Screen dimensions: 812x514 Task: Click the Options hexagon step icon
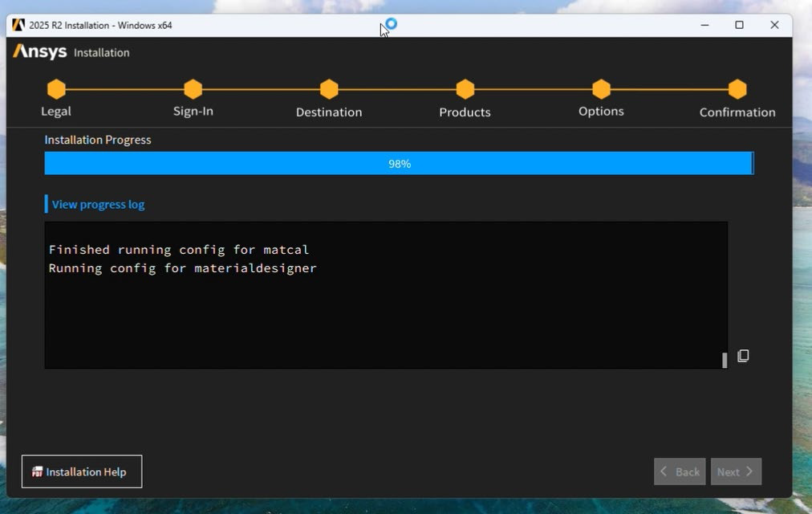[x=601, y=89]
